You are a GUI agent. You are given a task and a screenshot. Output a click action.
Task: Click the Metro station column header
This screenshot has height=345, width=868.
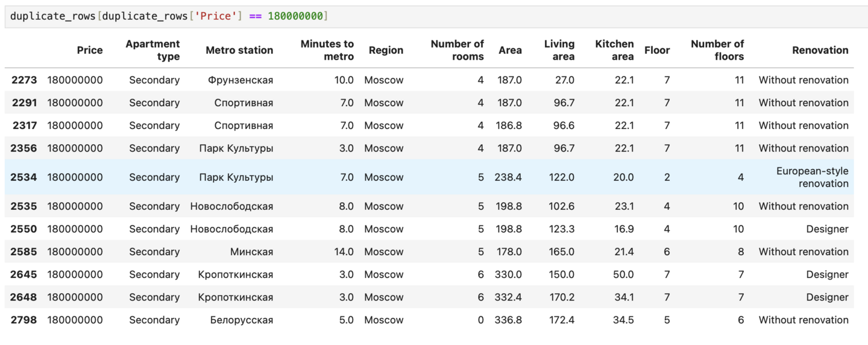[239, 50]
